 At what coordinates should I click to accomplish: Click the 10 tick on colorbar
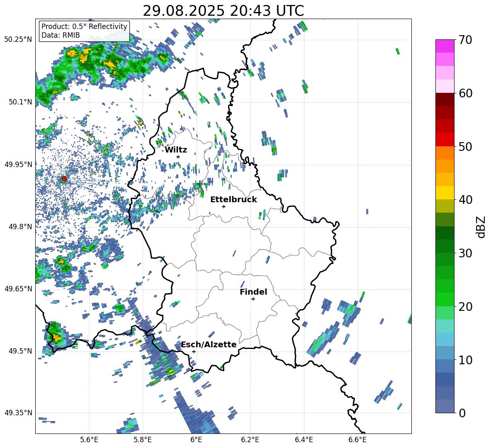click(465, 360)
